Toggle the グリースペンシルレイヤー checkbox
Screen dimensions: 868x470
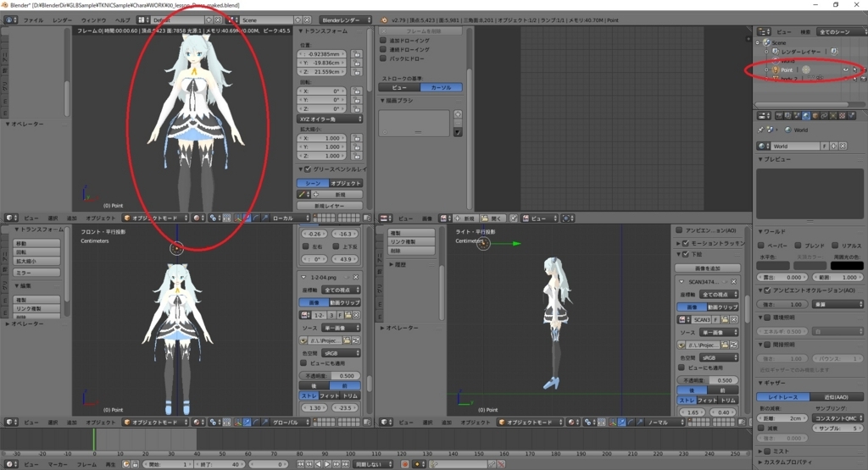point(308,169)
